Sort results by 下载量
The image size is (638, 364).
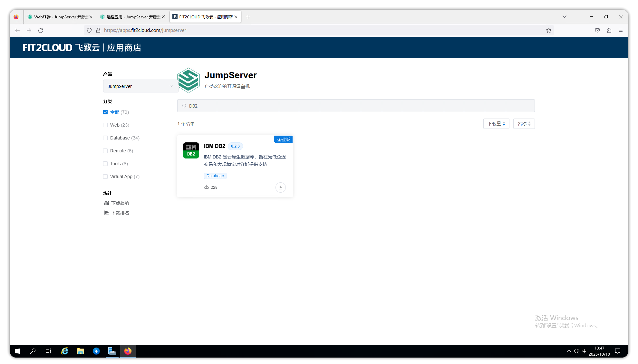(x=496, y=124)
